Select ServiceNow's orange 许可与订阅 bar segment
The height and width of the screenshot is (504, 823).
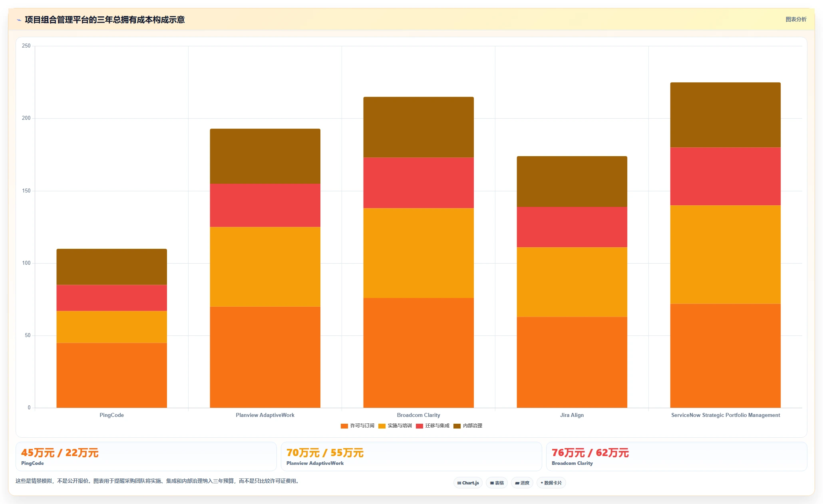(x=726, y=356)
